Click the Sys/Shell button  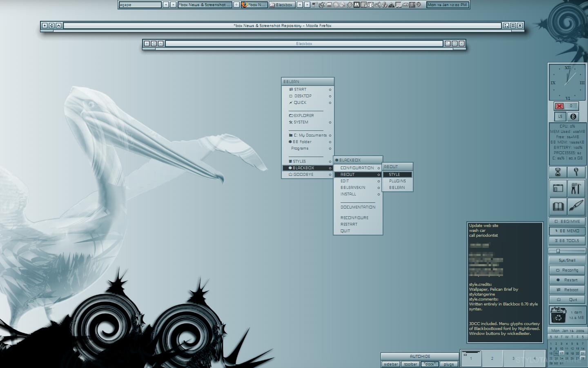point(567,260)
